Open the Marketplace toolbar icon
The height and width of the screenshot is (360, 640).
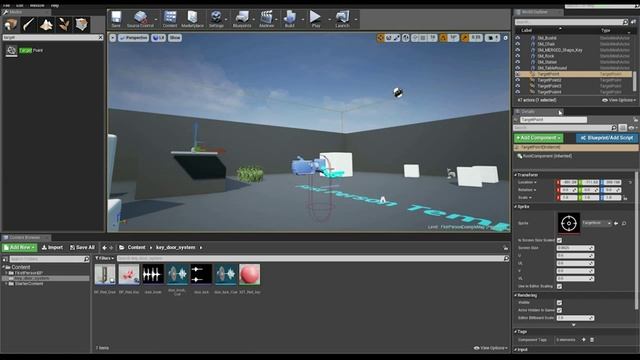192,19
